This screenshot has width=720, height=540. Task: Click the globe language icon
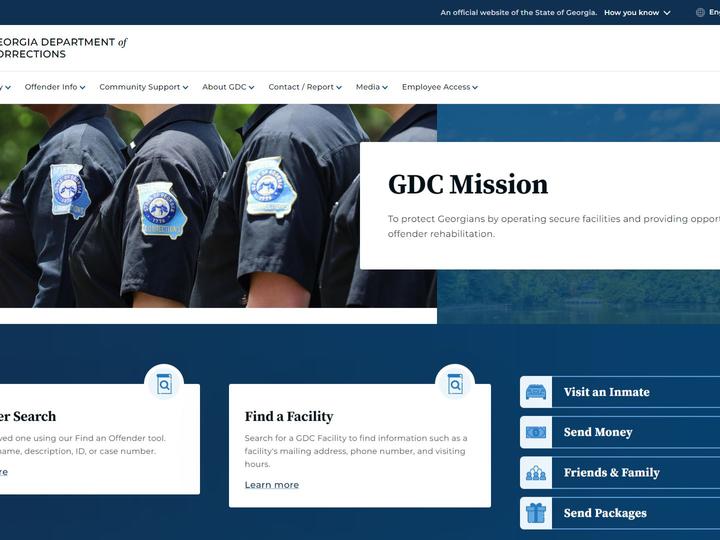coord(700,12)
